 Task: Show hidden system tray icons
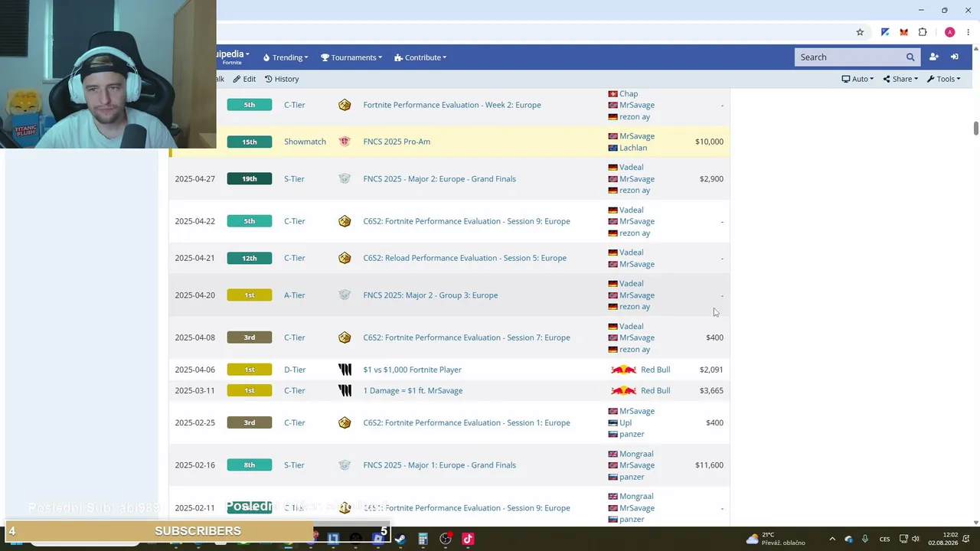pos(832,539)
